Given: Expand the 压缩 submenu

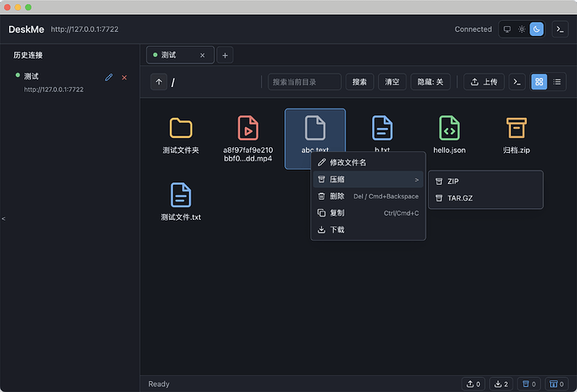Looking at the screenshot, I should click(x=368, y=180).
